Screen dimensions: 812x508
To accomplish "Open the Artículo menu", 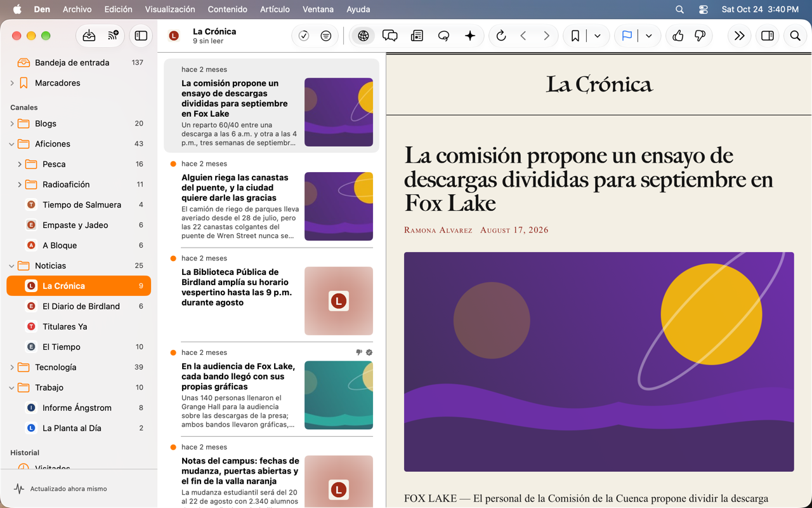I will tap(275, 10).
